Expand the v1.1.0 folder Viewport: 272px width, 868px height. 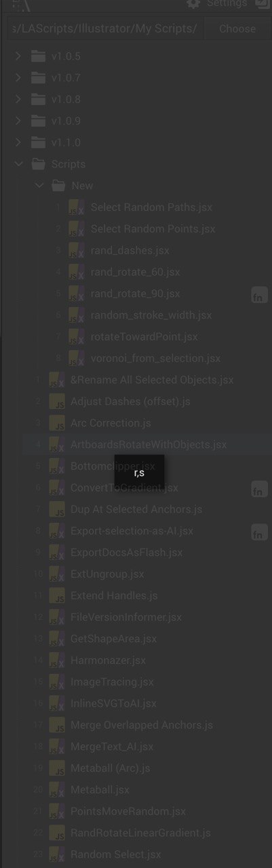click(18, 142)
